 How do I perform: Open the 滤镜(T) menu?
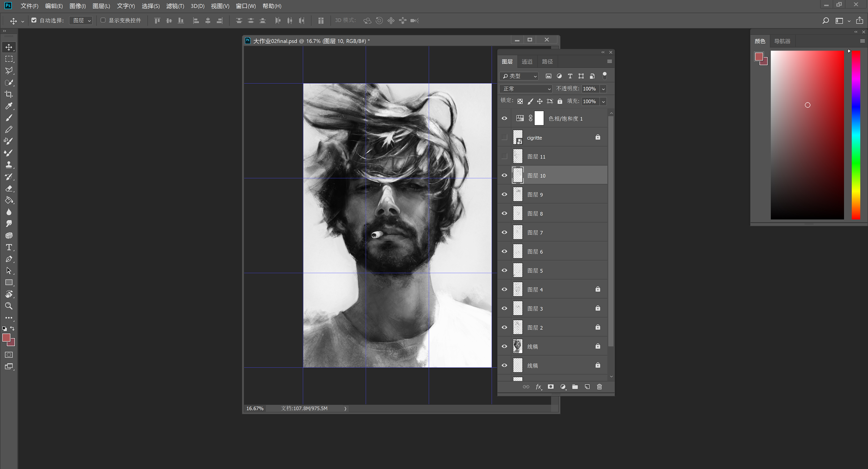175,6
